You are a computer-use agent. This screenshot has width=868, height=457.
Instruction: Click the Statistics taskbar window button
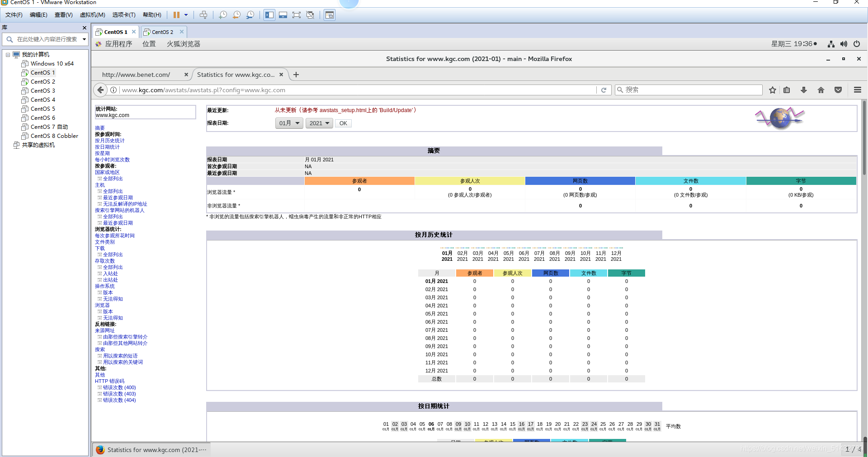pyautogui.click(x=151, y=450)
